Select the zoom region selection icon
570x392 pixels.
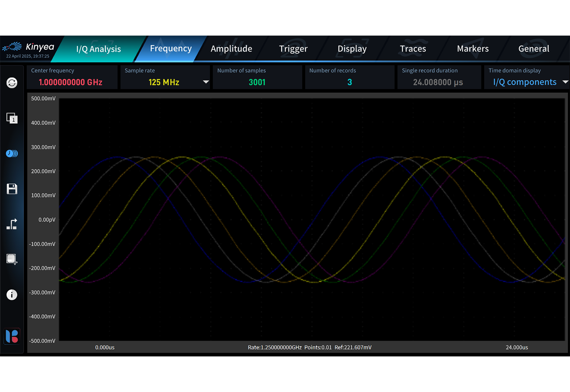point(12,259)
